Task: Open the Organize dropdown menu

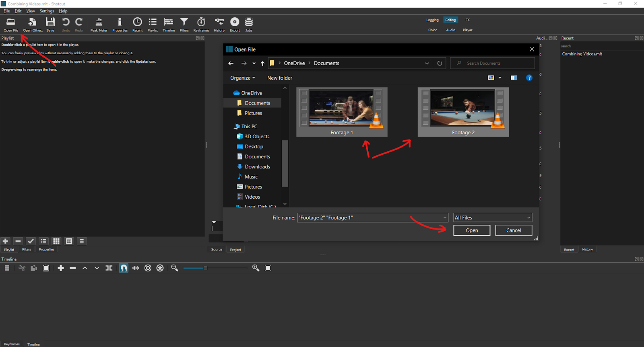Action: click(243, 78)
